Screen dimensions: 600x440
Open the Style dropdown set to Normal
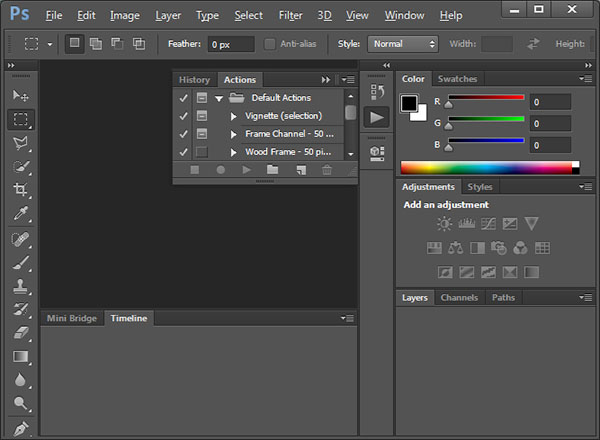point(403,44)
